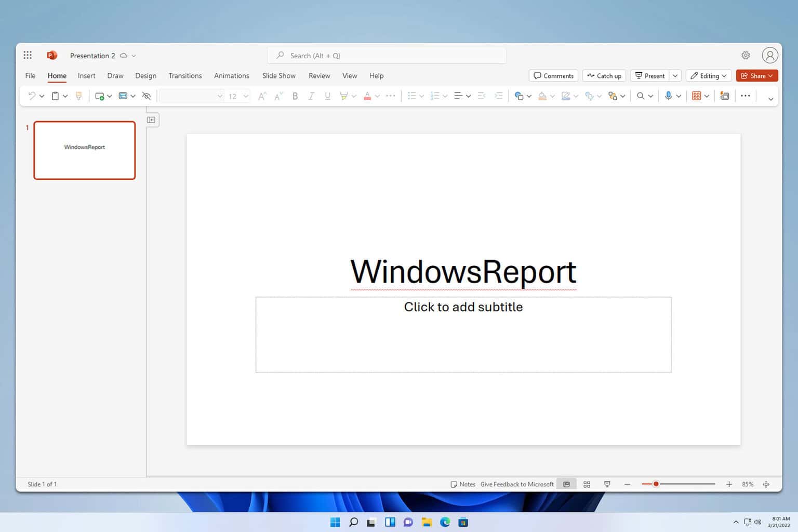Image resolution: width=798 pixels, height=532 pixels.
Task: Apply red font color
Action: click(367, 96)
